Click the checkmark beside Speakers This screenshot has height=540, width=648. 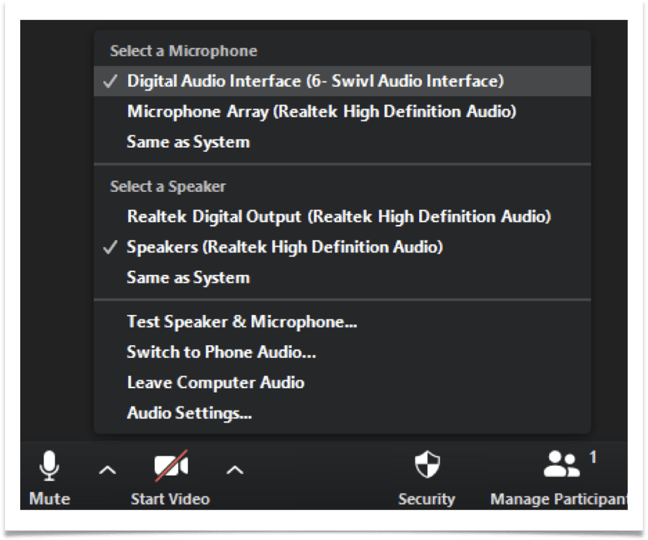point(111,247)
